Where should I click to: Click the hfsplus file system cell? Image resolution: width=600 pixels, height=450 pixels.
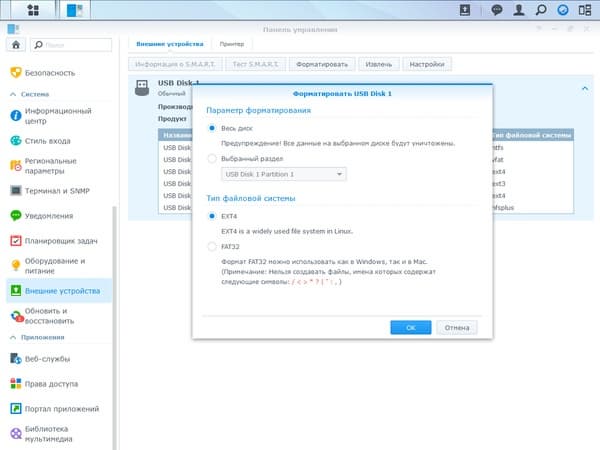pyautogui.click(x=503, y=207)
